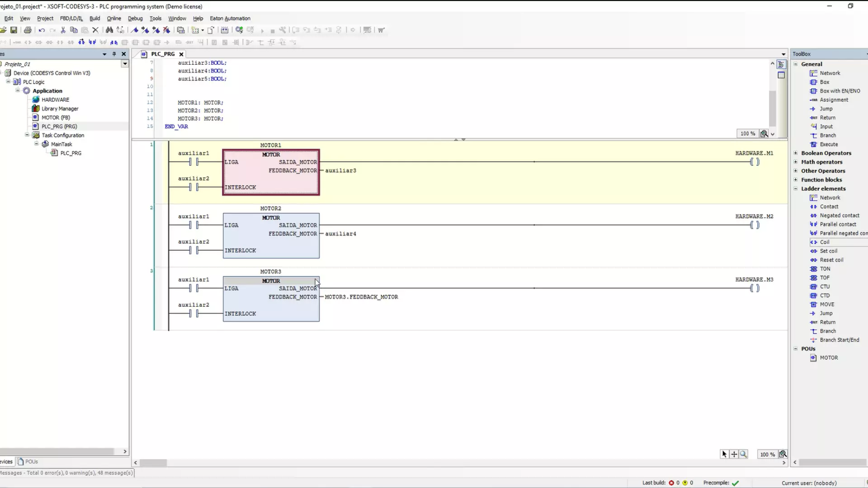Screen dimensions: 868x488
Task: Click the ladder editor horizontal scrollbar
Action: 153,463
